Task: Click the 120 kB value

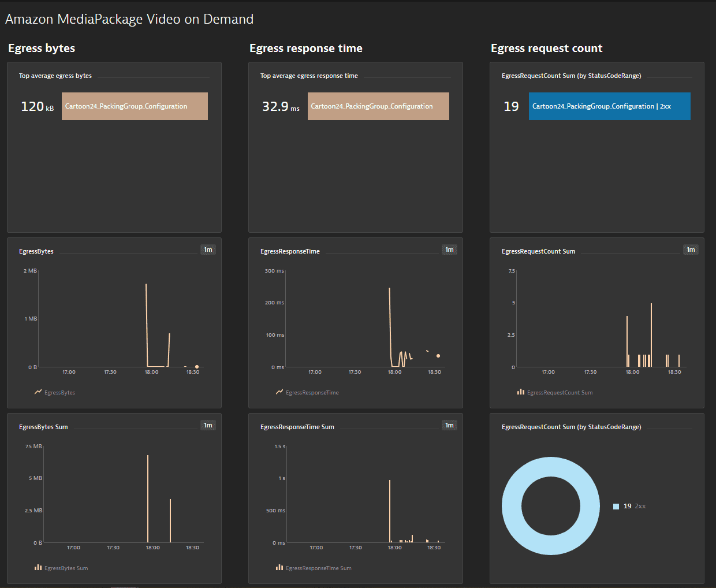Action: click(38, 107)
